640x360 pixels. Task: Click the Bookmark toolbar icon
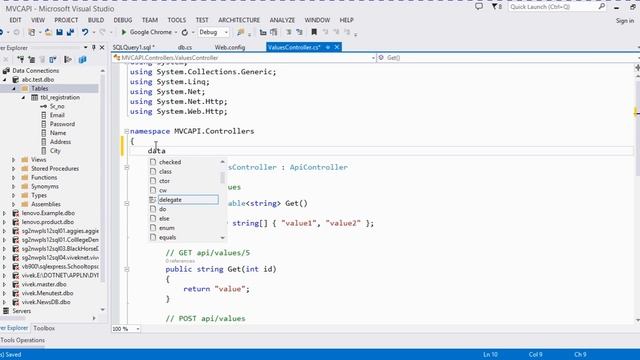point(314,32)
